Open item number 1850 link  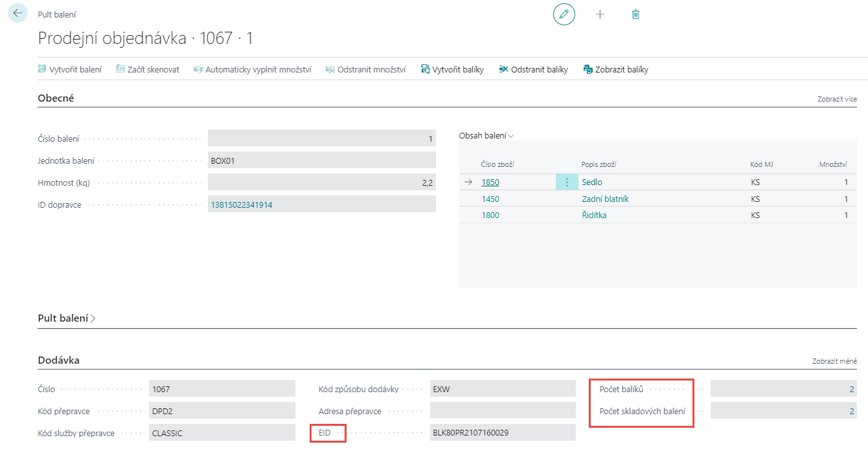(x=490, y=182)
